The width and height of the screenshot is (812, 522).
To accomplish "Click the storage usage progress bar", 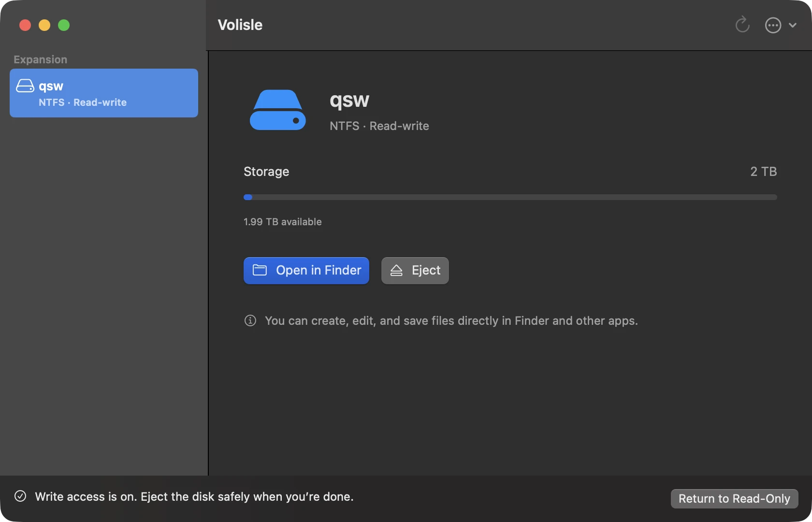I will tap(510, 197).
